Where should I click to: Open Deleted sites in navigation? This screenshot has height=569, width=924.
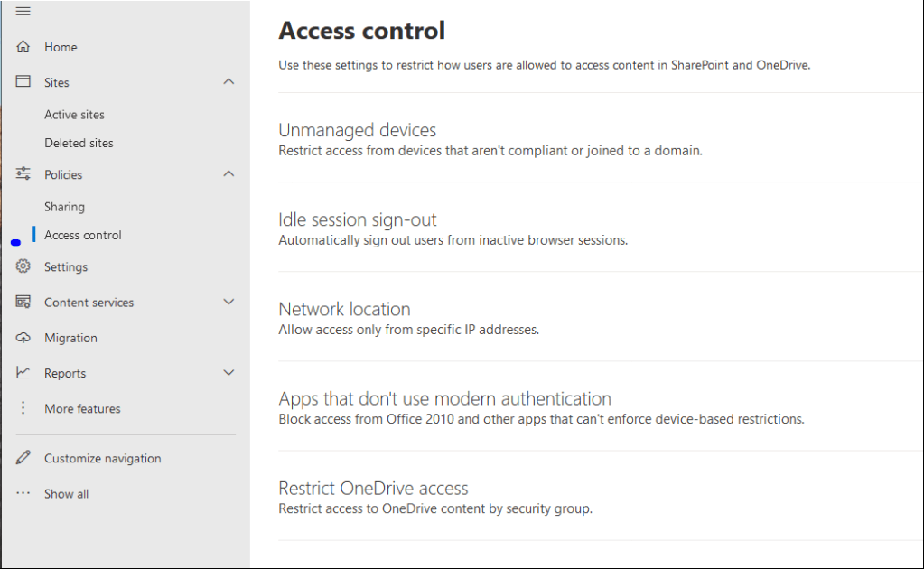79,143
